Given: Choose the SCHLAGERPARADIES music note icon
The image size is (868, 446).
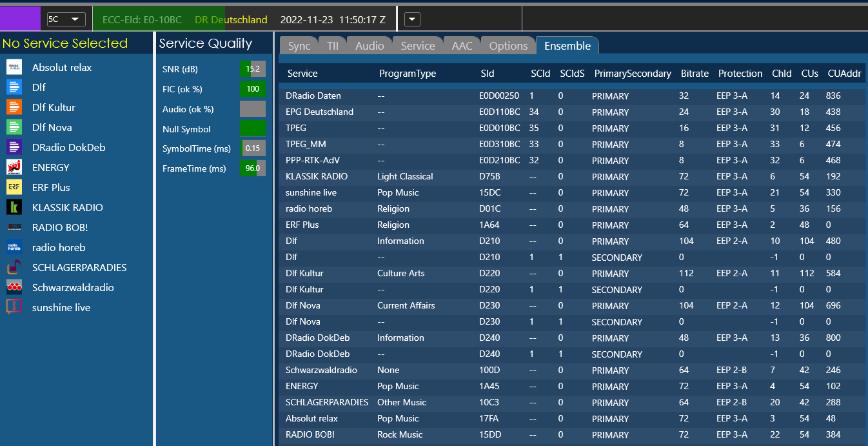Looking at the screenshot, I should [14, 267].
